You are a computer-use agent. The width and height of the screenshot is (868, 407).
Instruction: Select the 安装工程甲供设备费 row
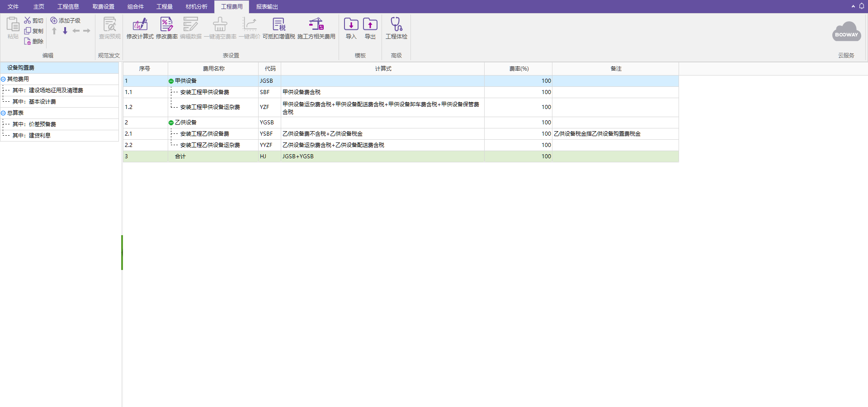(x=401, y=92)
